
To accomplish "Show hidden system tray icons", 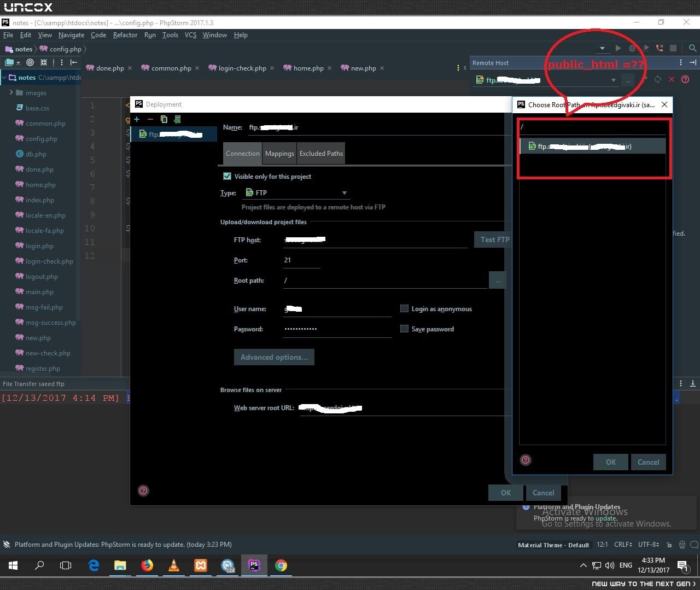I will 583,565.
